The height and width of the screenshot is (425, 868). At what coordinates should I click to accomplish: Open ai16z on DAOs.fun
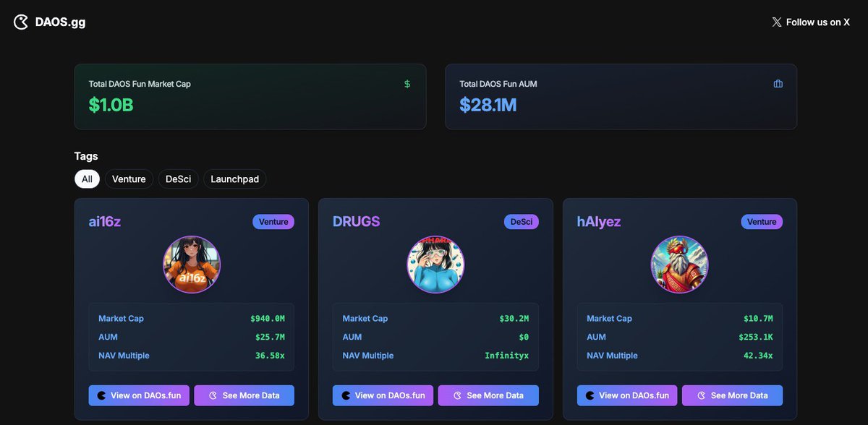pos(139,395)
